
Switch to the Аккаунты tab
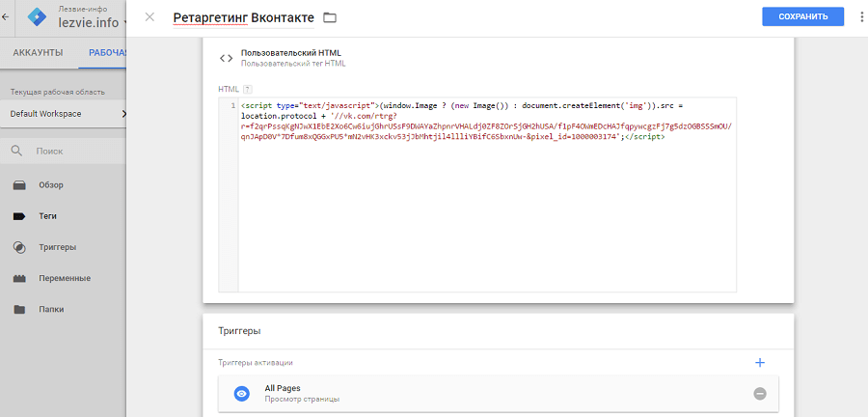[x=38, y=52]
